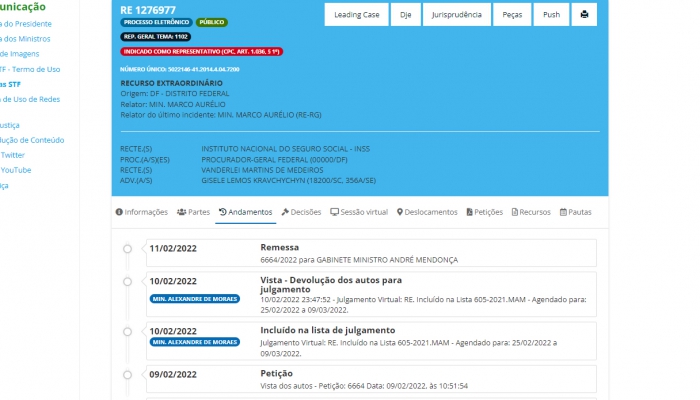Click the Peças button

(511, 15)
